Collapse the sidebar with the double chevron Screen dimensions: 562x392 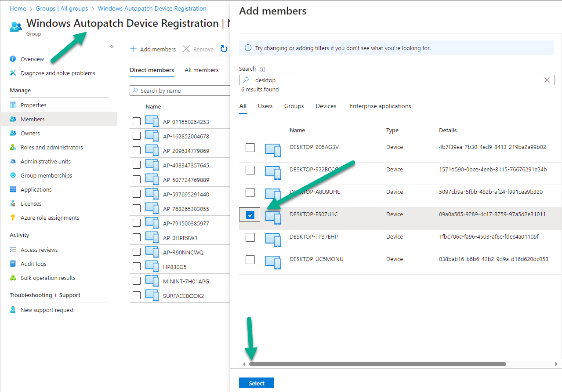click(x=112, y=47)
